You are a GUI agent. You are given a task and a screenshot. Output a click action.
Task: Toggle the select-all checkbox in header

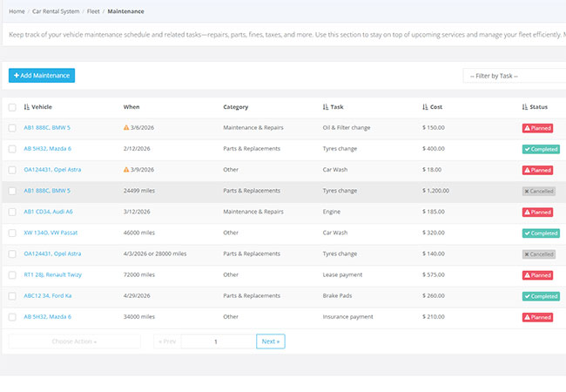[12, 107]
